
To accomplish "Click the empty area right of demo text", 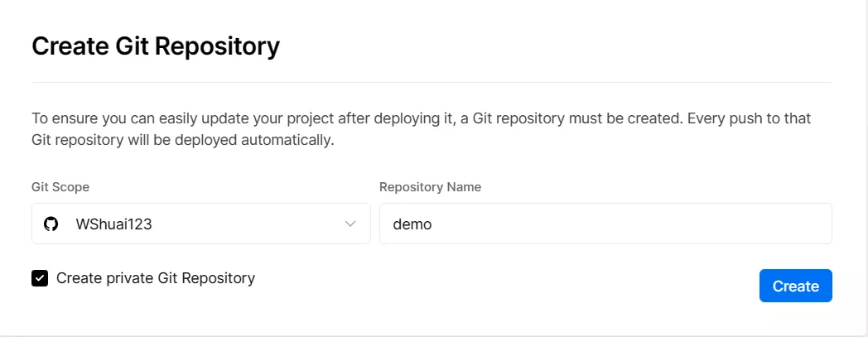I will pyautogui.click(x=631, y=224).
